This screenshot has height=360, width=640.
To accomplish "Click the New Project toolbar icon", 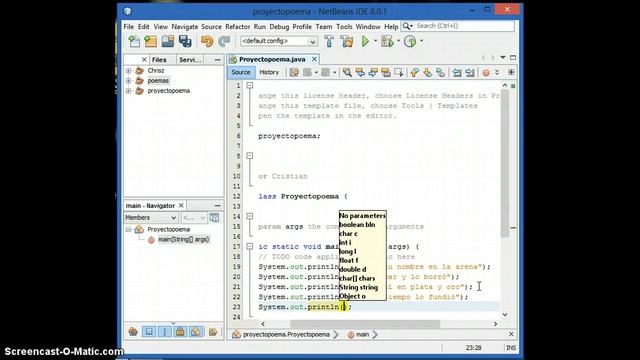I will pos(151,41).
